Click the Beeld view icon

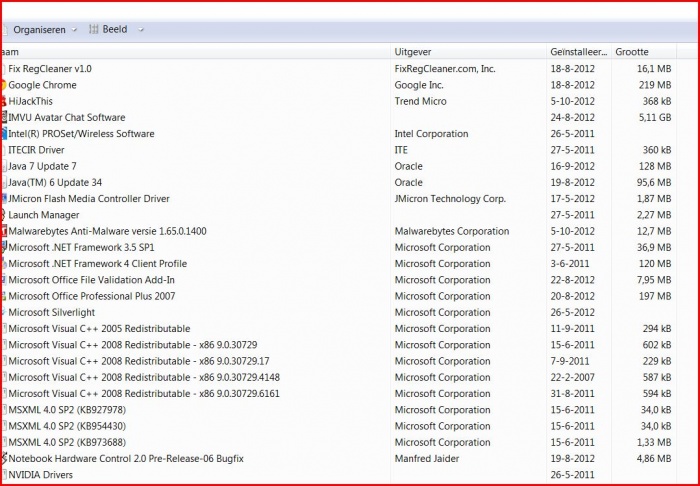[x=93, y=29]
